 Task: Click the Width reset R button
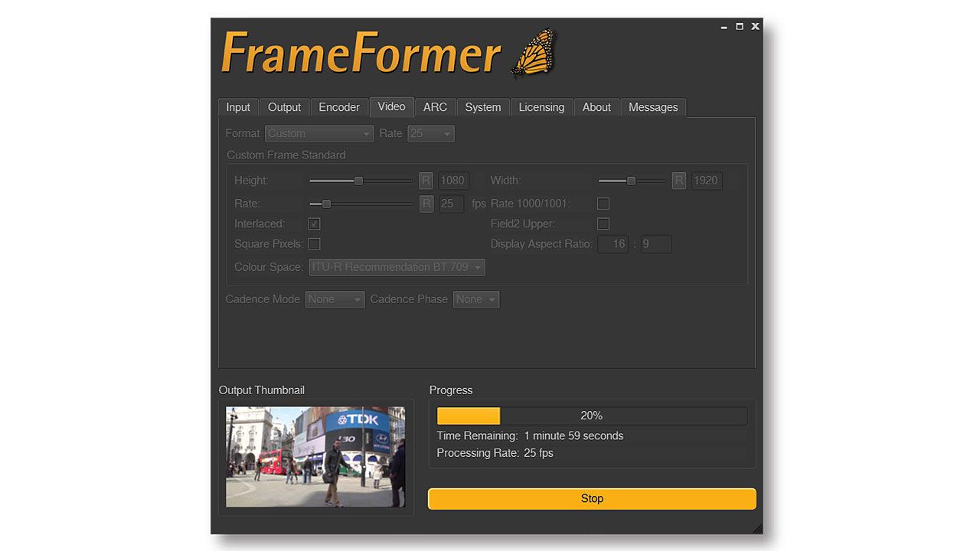tap(678, 181)
